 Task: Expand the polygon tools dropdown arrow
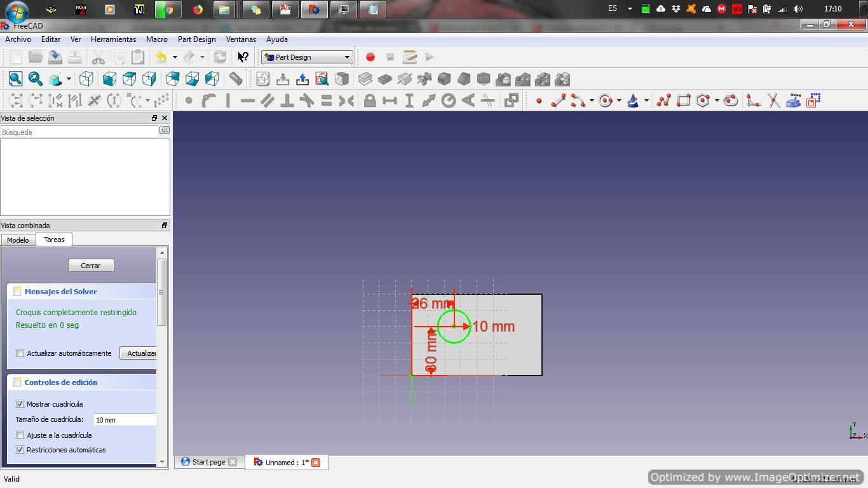717,100
